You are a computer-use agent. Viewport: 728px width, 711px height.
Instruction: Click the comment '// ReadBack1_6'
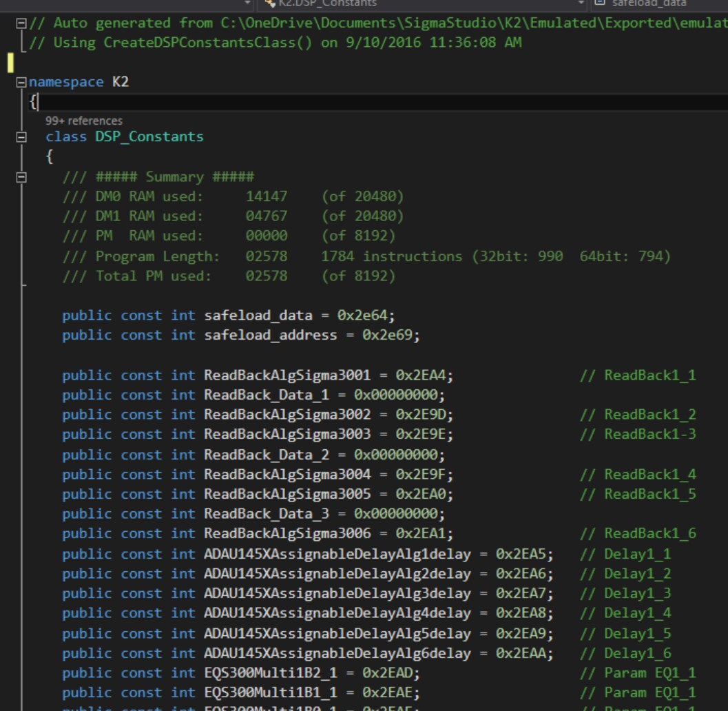(638, 534)
